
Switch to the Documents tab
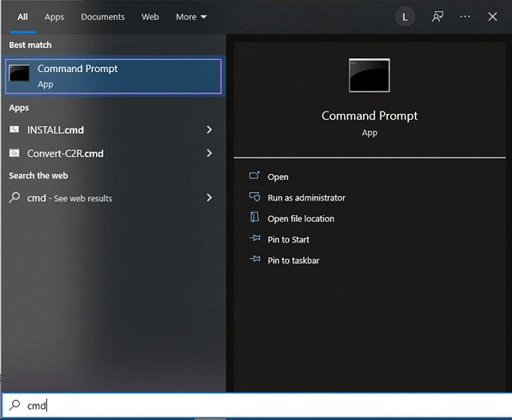(103, 17)
